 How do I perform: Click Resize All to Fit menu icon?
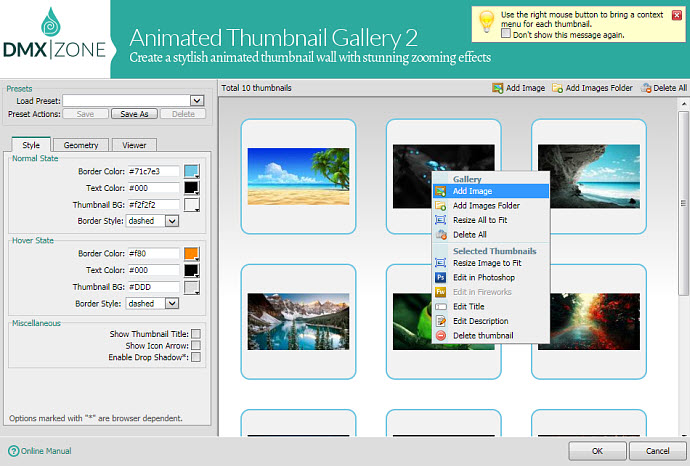point(440,220)
